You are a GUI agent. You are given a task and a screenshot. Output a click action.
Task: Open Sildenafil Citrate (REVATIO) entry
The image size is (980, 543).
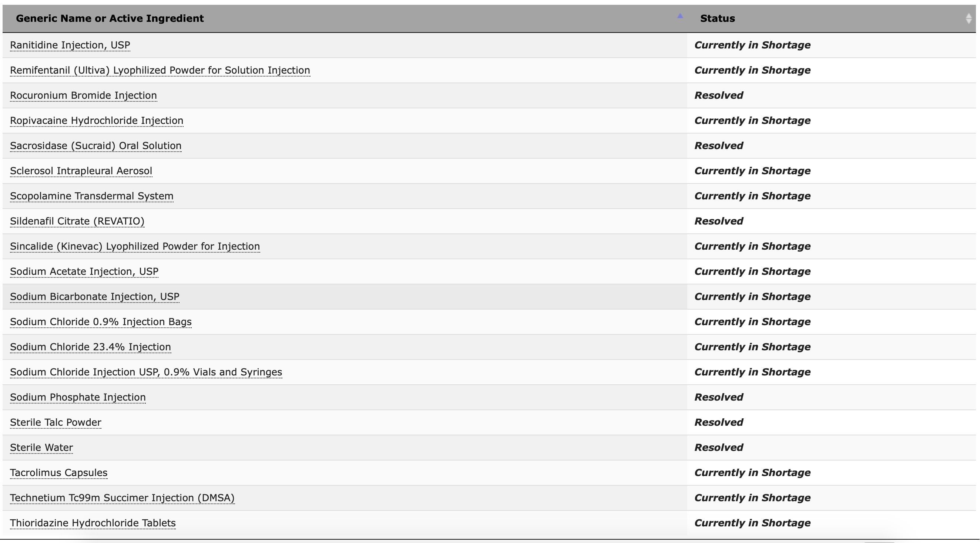tap(77, 221)
